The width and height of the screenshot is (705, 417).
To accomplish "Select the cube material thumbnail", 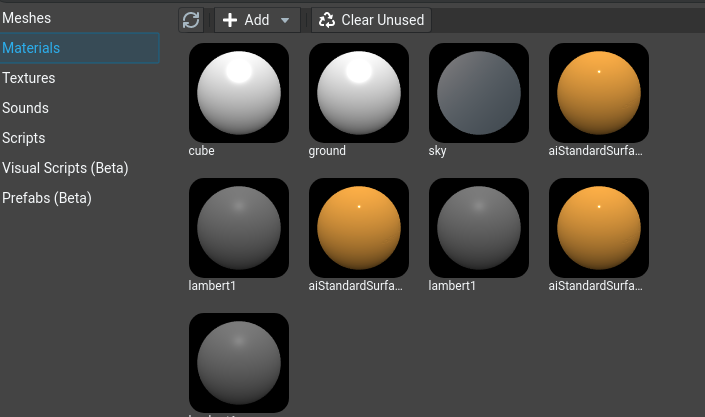I will [x=239, y=93].
